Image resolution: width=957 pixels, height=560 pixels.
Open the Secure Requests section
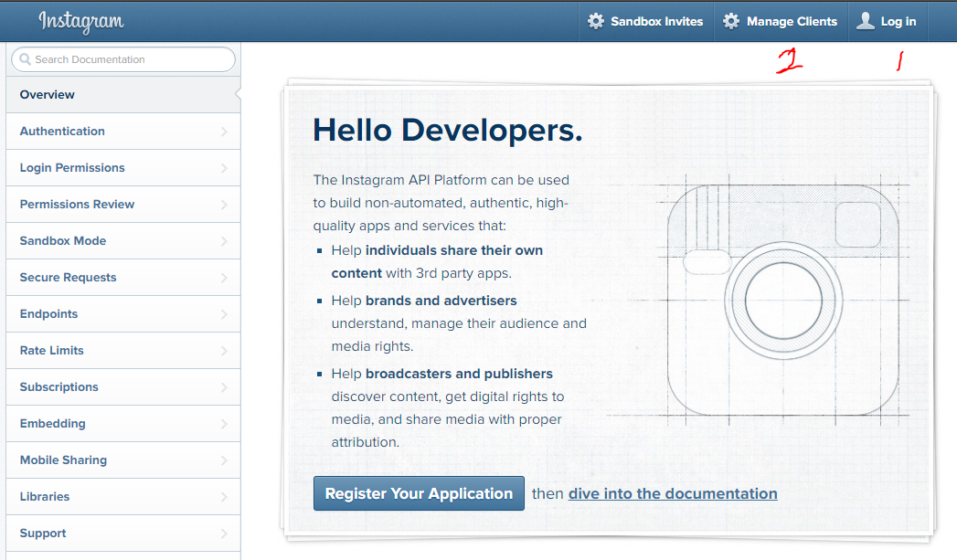coord(123,278)
